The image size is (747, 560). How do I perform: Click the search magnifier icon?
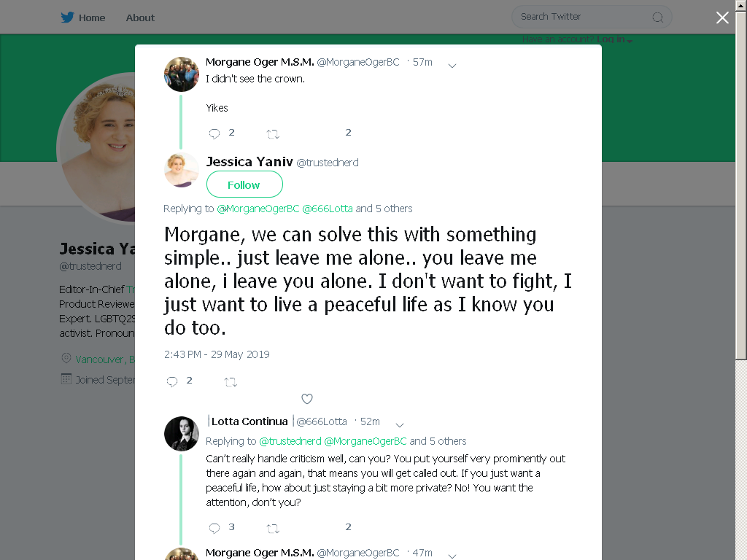coord(658,17)
